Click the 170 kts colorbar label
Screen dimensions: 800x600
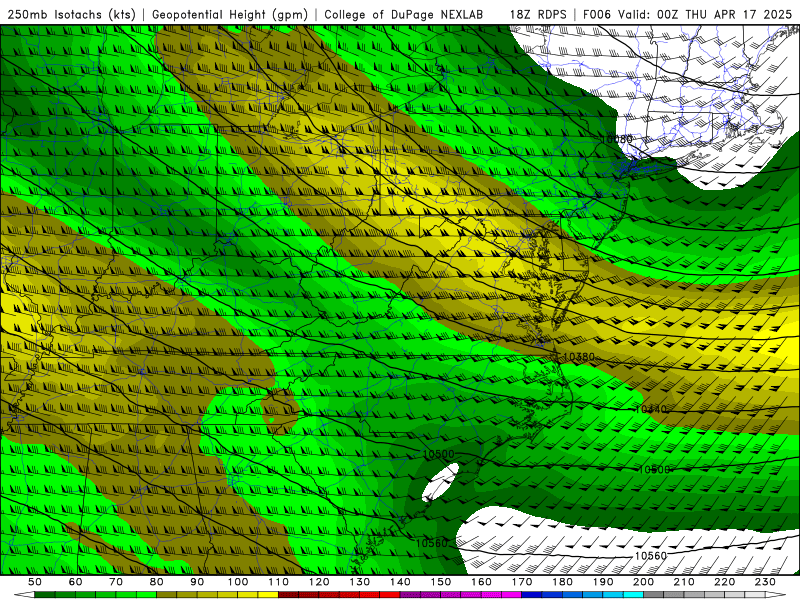point(522,582)
